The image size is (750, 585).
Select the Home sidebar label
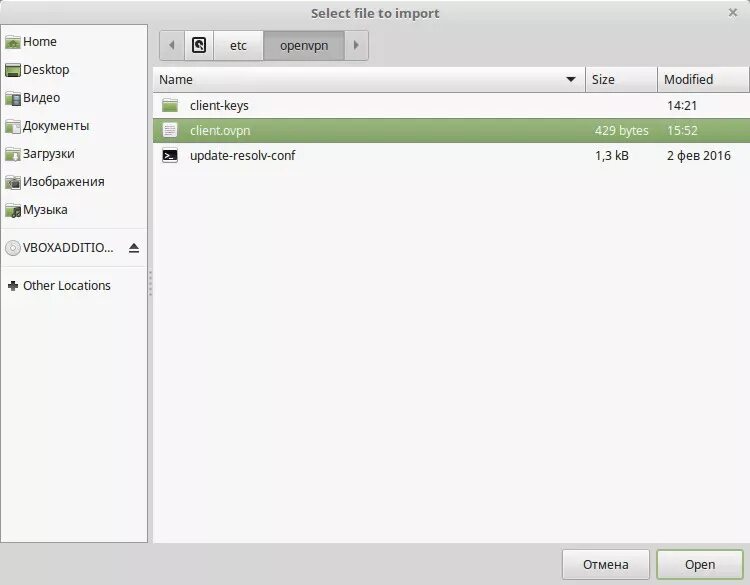(x=40, y=42)
